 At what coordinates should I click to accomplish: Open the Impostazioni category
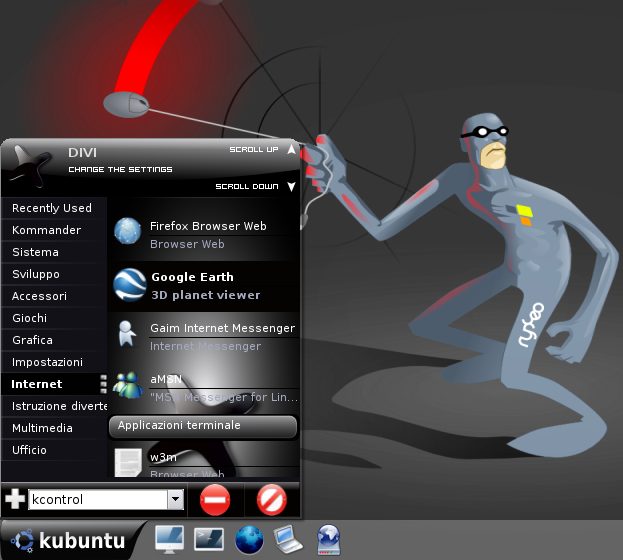[54, 362]
